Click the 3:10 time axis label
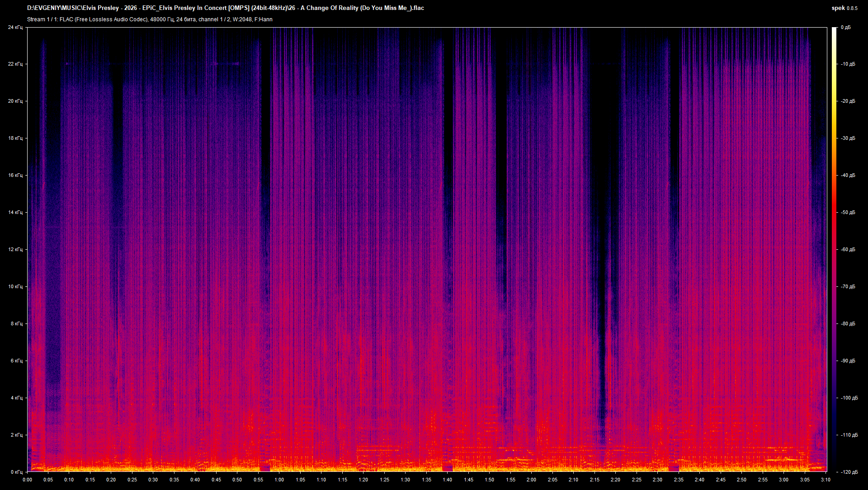The height and width of the screenshot is (490, 868). coord(826,480)
